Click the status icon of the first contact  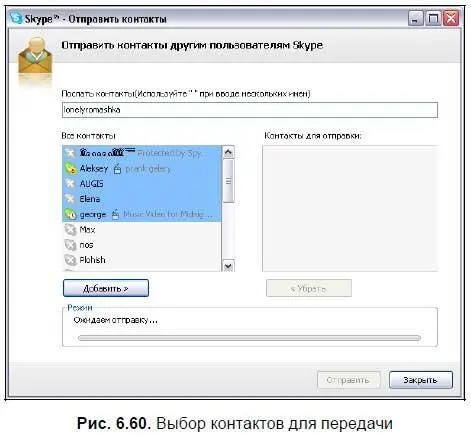pos(70,153)
